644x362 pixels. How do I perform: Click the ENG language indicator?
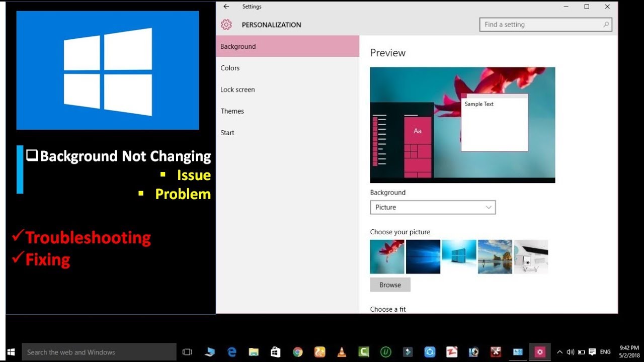click(605, 352)
